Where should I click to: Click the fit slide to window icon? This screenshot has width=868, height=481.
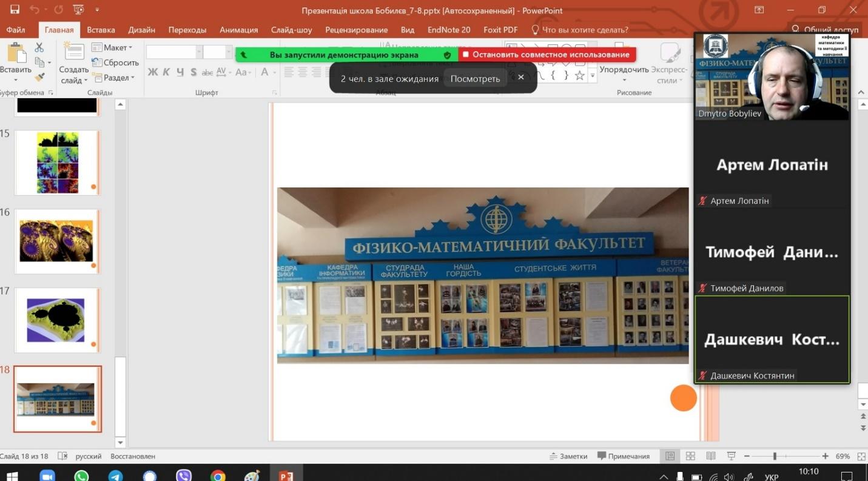pyautogui.click(x=862, y=456)
